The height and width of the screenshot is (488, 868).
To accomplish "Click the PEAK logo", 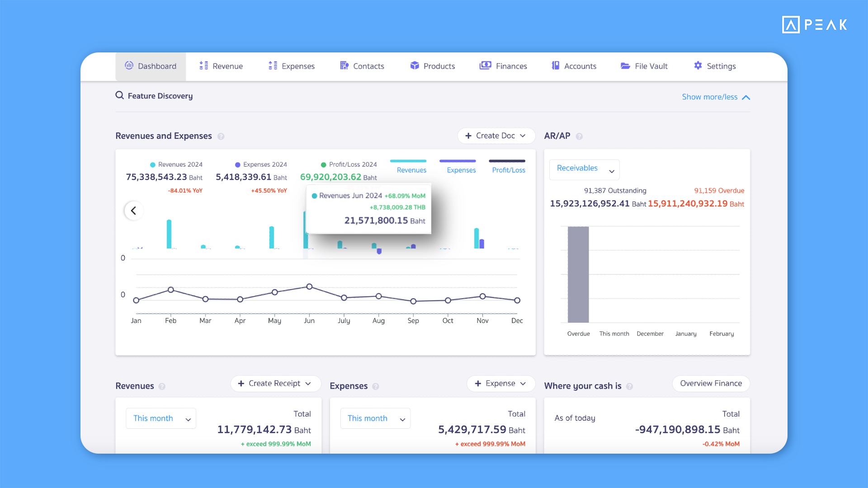I will pos(814,24).
